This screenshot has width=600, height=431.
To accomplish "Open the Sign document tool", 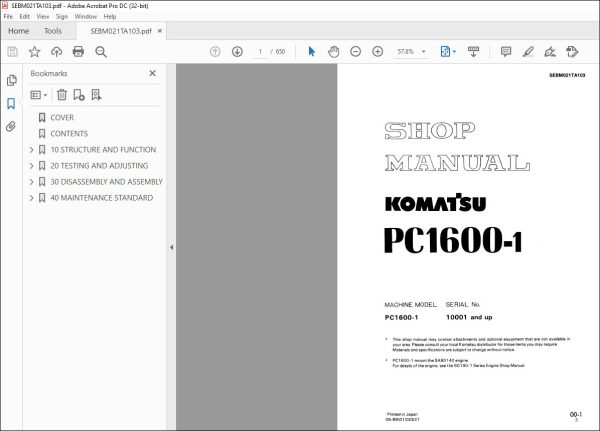I will click(550, 52).
